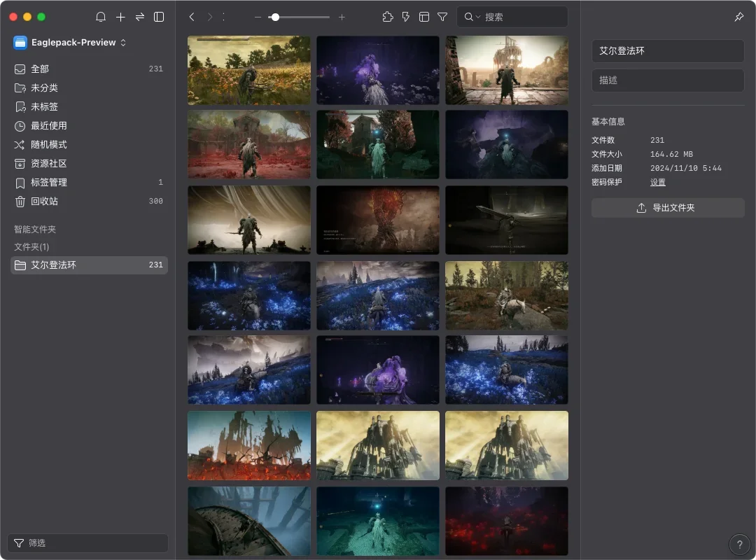Click the 回收站 trash can icon
This screenshot has width=756, height=560.
point(20,202)
